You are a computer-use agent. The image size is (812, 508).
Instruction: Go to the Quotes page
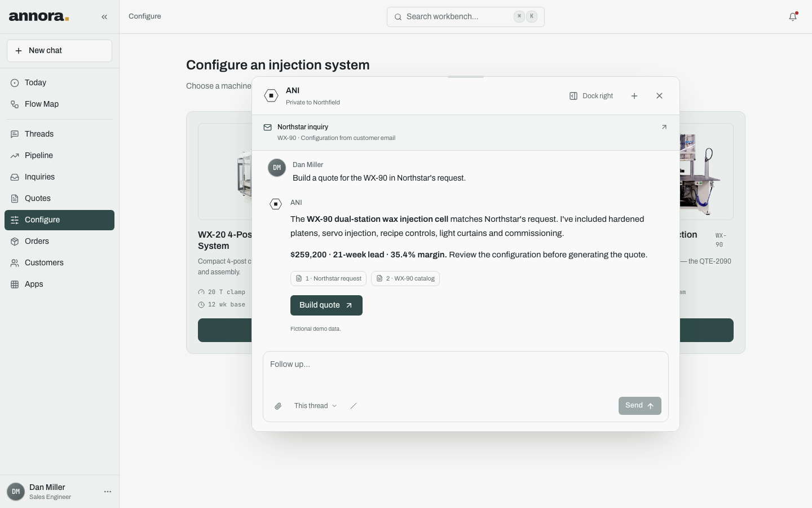pos(59,199)
